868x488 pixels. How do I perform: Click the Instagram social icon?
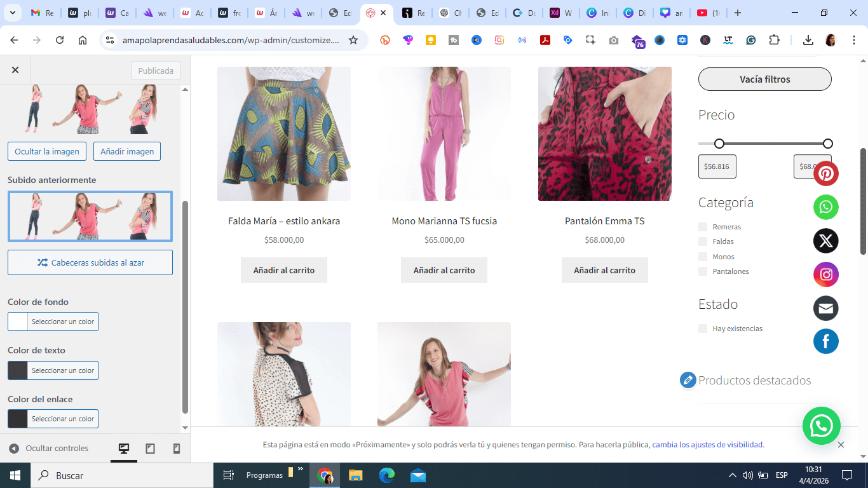point(826,274)
